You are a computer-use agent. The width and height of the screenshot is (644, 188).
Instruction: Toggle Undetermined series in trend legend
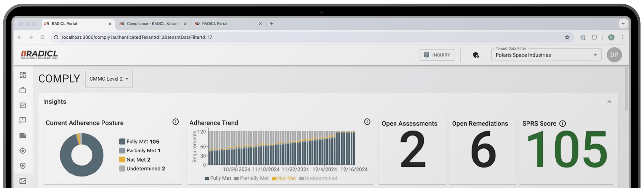(x=318, y=178)
